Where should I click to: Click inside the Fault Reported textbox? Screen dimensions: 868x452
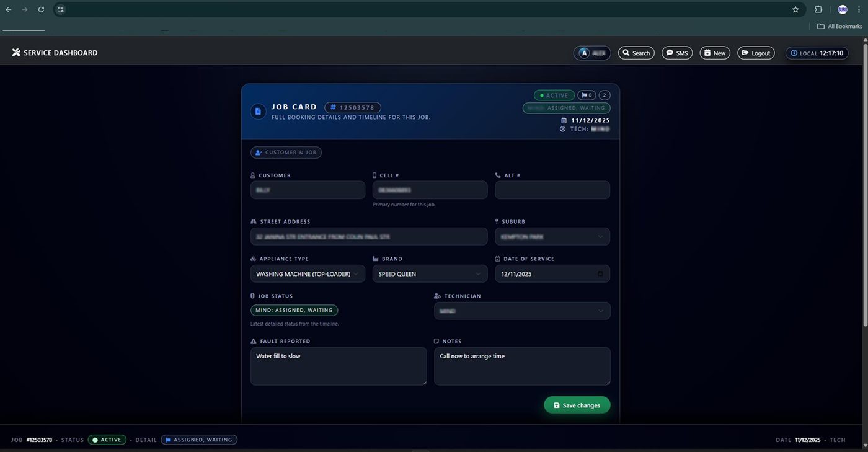click(338, 366)
